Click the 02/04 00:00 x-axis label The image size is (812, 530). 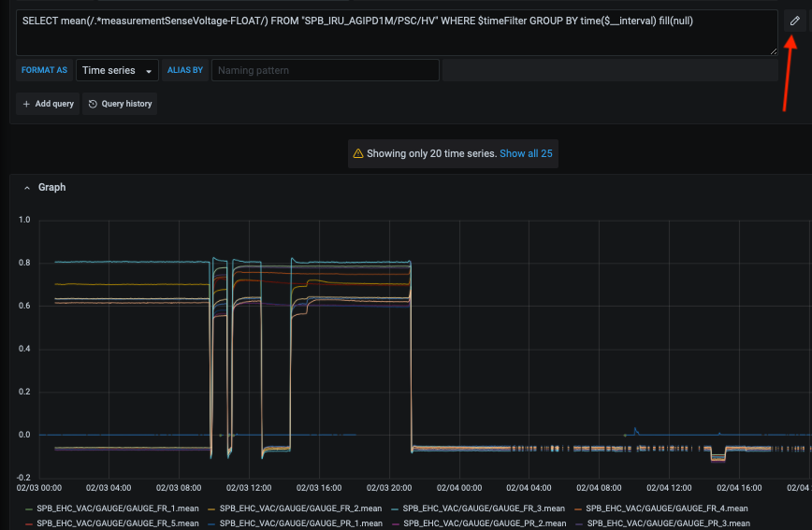458,488
